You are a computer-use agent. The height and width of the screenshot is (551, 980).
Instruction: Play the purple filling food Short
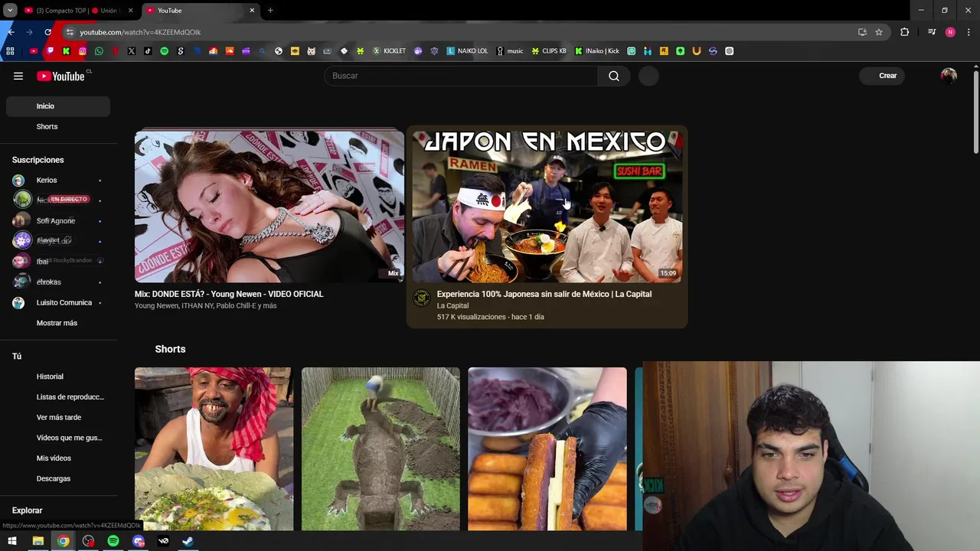pyautogui.click(x=547, y=449)
